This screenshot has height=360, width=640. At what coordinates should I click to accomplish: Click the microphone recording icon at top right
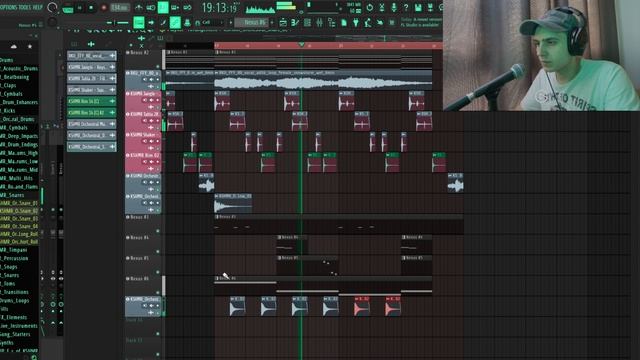(x=393, y=7)
